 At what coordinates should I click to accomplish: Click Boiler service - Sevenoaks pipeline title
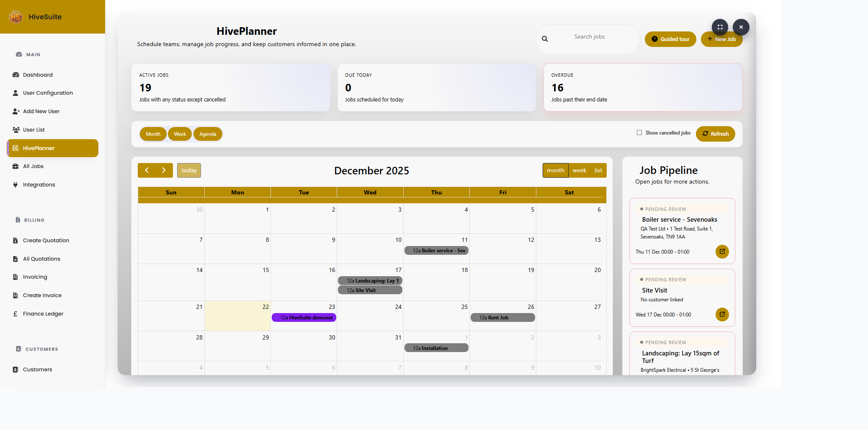click(x=680, y=220)
